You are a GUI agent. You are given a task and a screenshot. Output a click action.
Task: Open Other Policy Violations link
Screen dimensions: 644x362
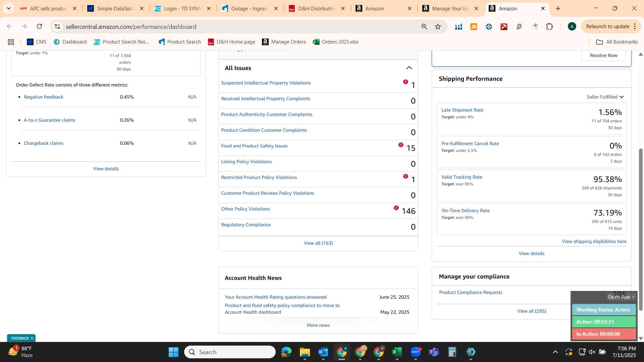pos(246,209)
